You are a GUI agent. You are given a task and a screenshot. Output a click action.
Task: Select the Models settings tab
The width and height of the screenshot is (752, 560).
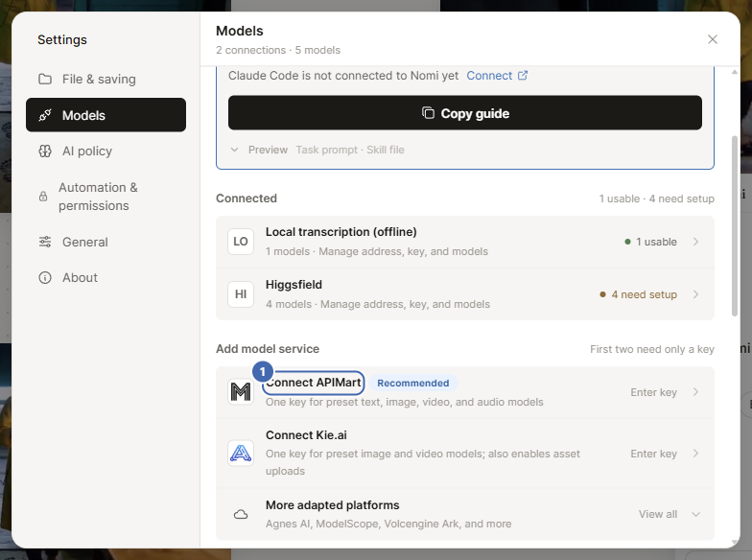106,115
